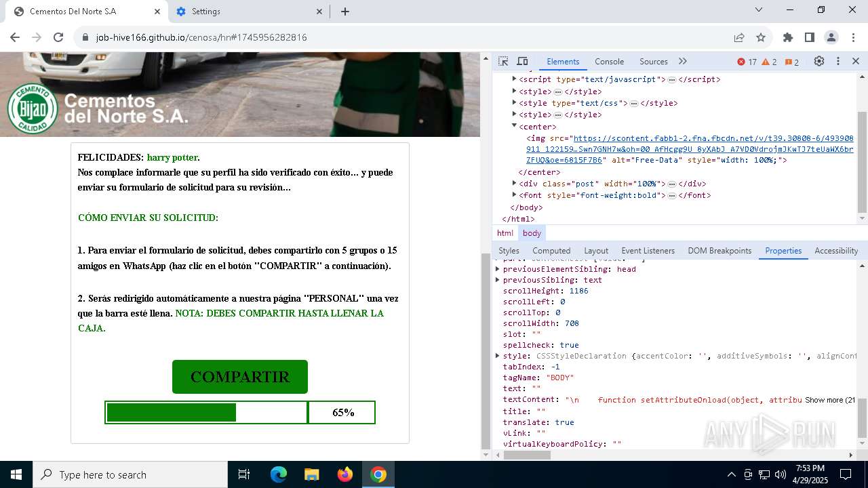
Task: Switch to the Styles pane
Action: [509, 251]
